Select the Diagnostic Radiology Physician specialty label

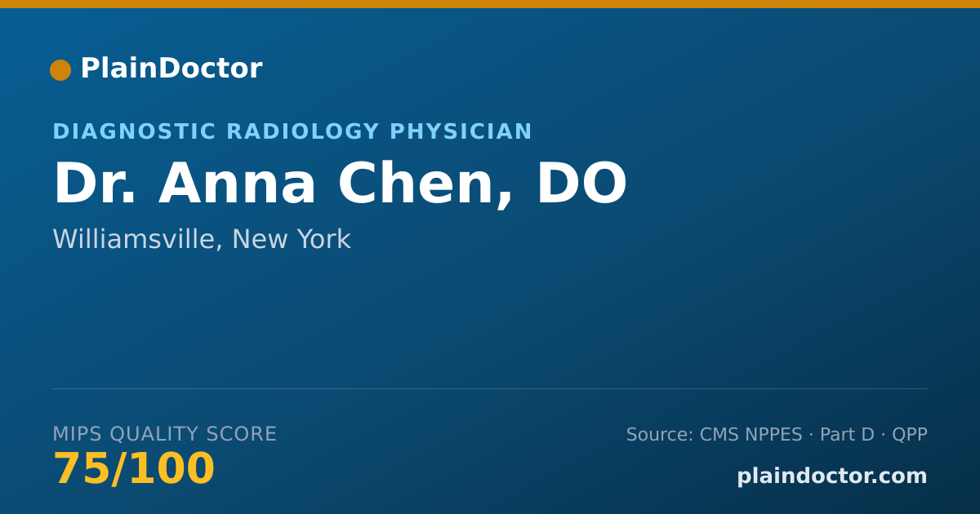(292, 131)
